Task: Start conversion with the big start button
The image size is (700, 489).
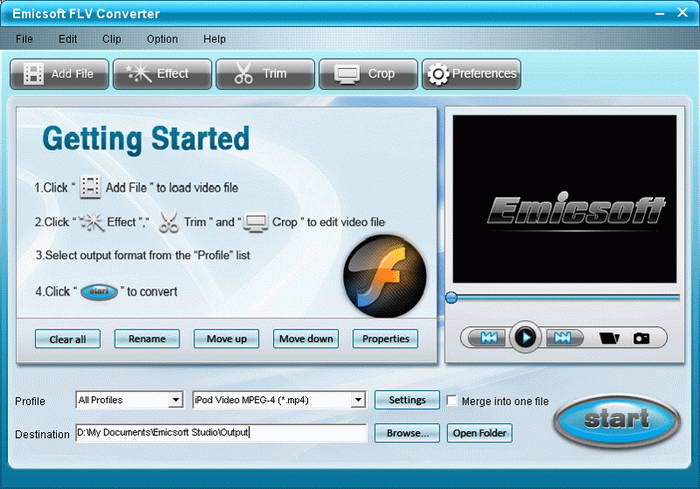Action: click(x=617, y=420)
